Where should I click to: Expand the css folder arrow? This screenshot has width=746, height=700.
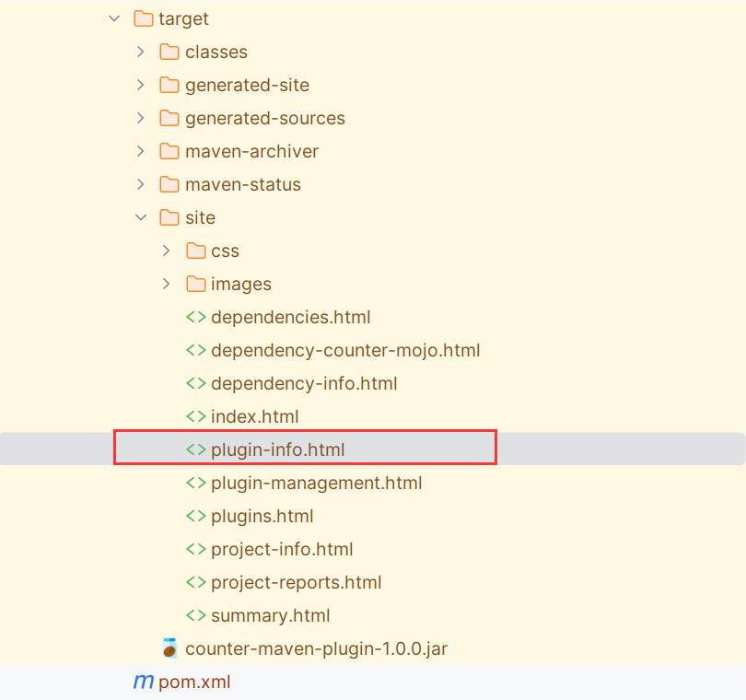[x=166, y=251]
